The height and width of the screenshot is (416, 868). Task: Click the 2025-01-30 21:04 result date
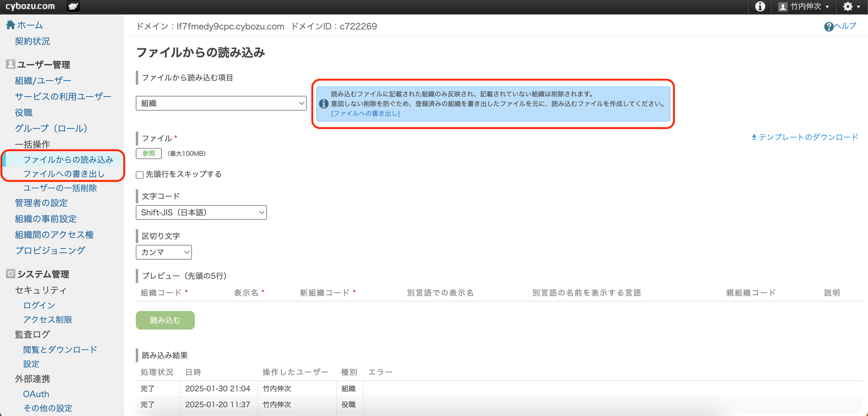(218, 388)
